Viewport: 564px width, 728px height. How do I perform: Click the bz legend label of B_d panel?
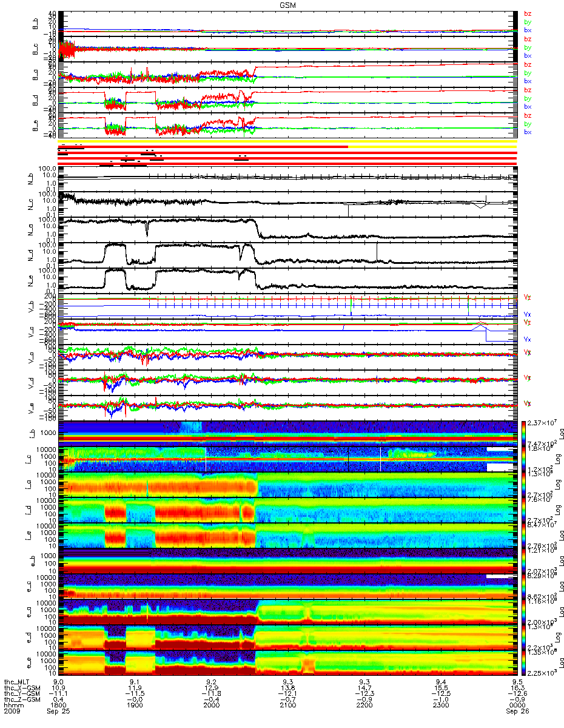[x=528, y=90]
